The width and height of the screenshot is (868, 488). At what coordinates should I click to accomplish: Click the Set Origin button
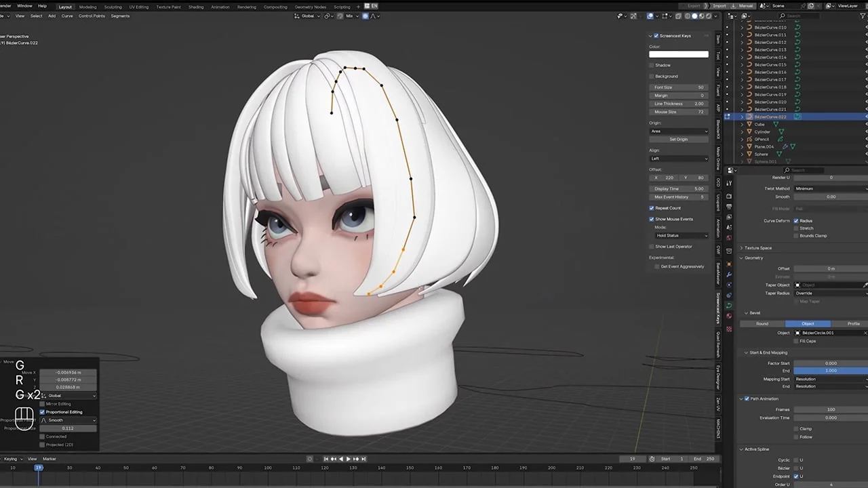tap(679, 139)
